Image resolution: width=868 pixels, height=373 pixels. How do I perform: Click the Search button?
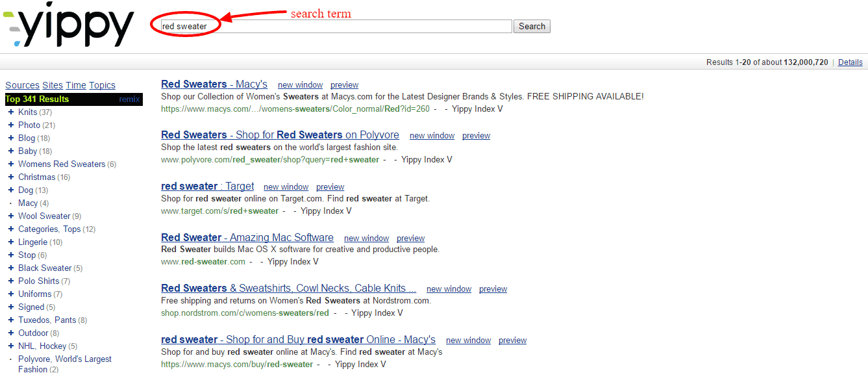(532, 27)
